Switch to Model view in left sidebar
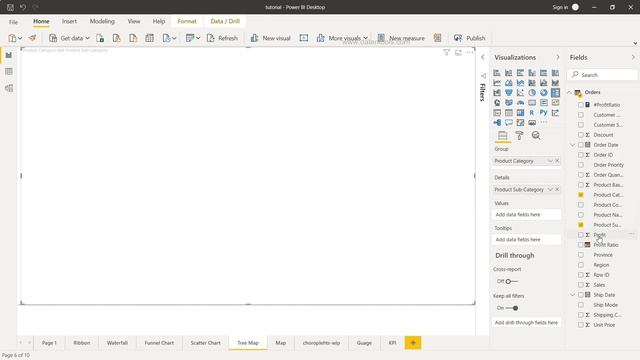 [9, 88]
